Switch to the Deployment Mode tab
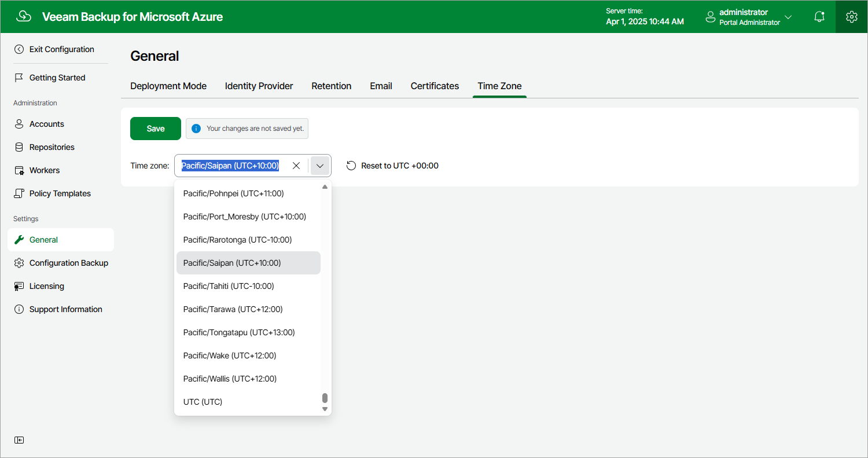Image resolution: width=868 pixels, height=458 pixels. 168,86
